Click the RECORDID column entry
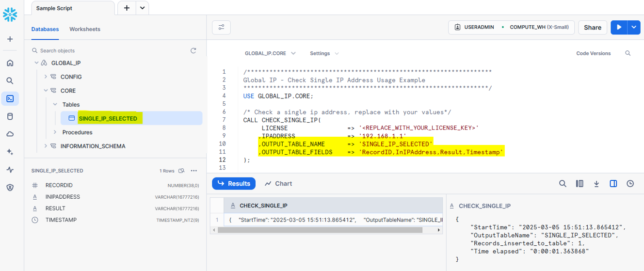Screen dimensions: 644x271 click(115, 185)
